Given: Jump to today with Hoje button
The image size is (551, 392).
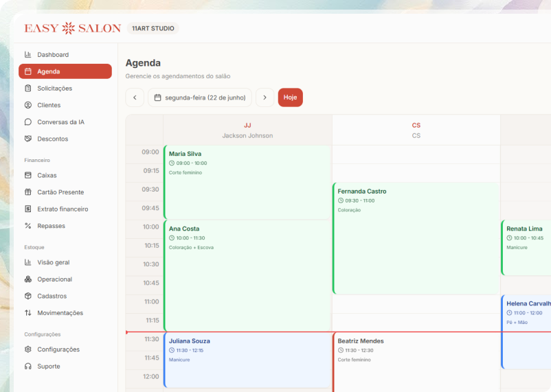Looking at the screenshot, I should (x=290, y=97).
